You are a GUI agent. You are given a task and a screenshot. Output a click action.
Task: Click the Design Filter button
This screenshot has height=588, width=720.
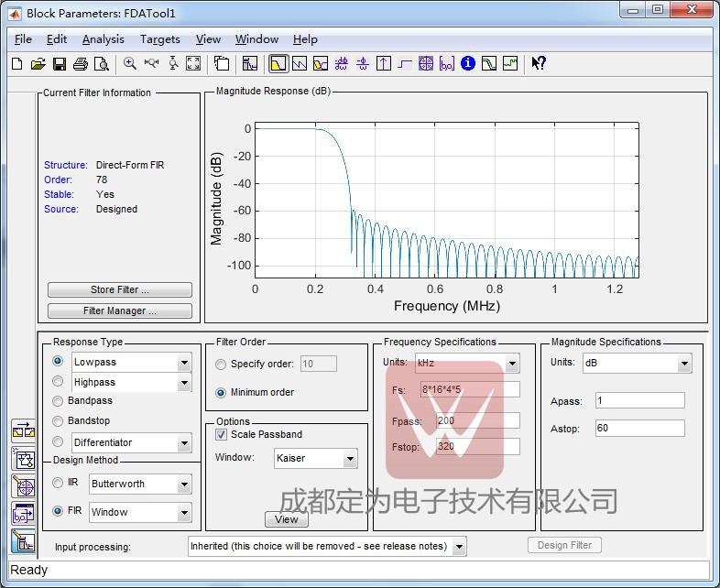[564, 545]
